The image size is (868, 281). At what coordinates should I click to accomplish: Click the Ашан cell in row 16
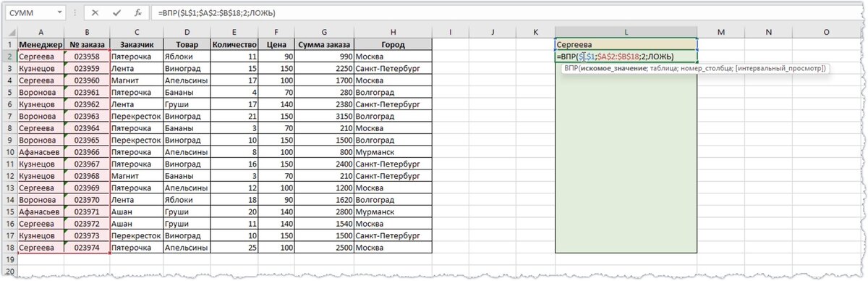[x=136, y=225]
